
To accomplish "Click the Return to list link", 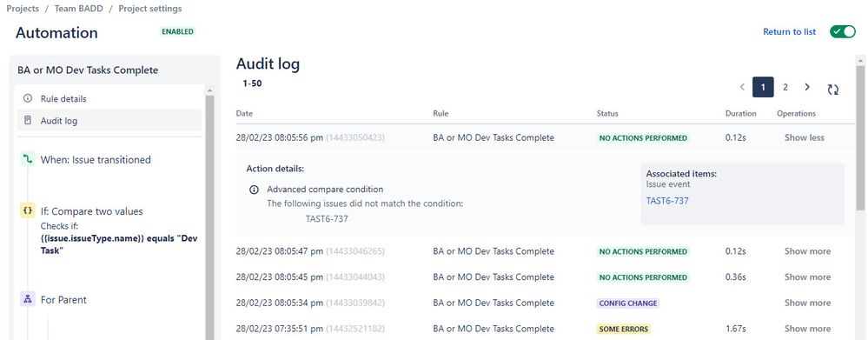I will (x=789, y=31).
